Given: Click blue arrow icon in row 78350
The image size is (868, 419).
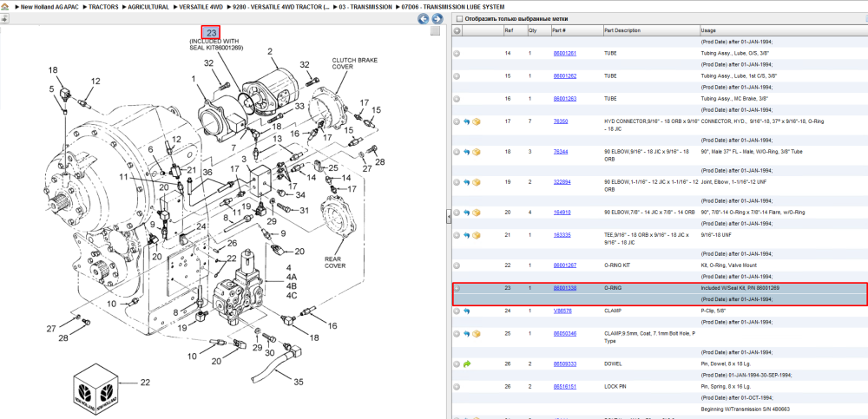Looking at the screenshot, I should 467,121.
